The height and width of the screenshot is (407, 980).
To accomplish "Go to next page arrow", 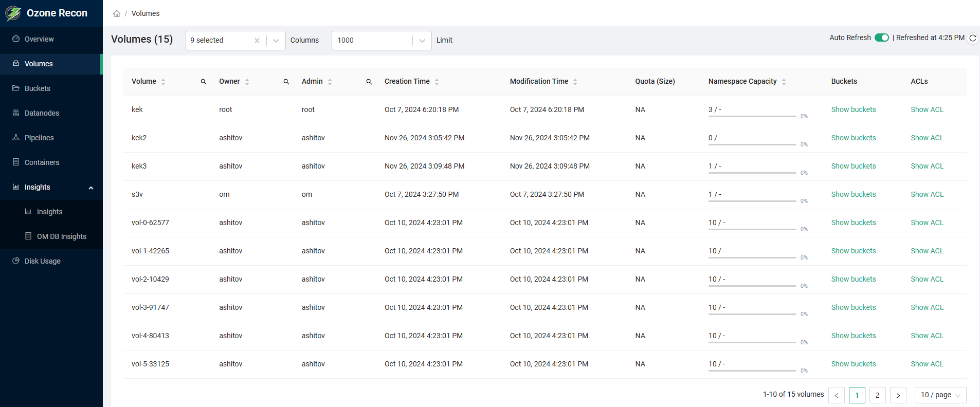I will pos(898,395).
